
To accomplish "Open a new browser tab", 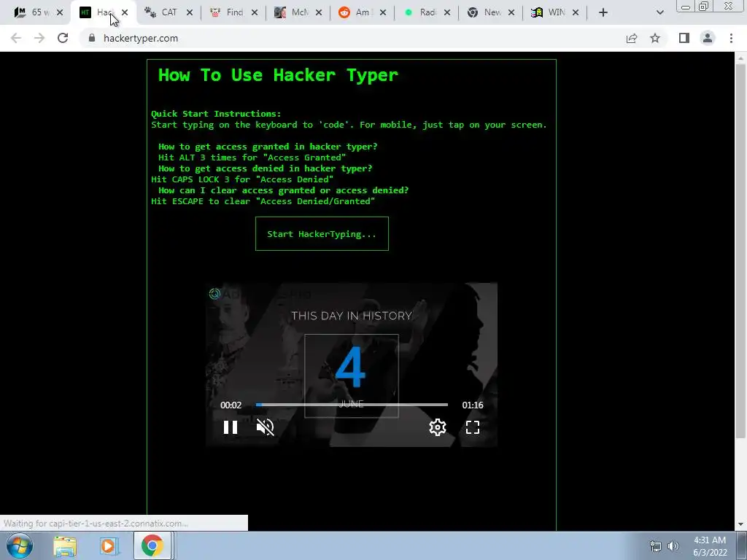I will 603,12.
